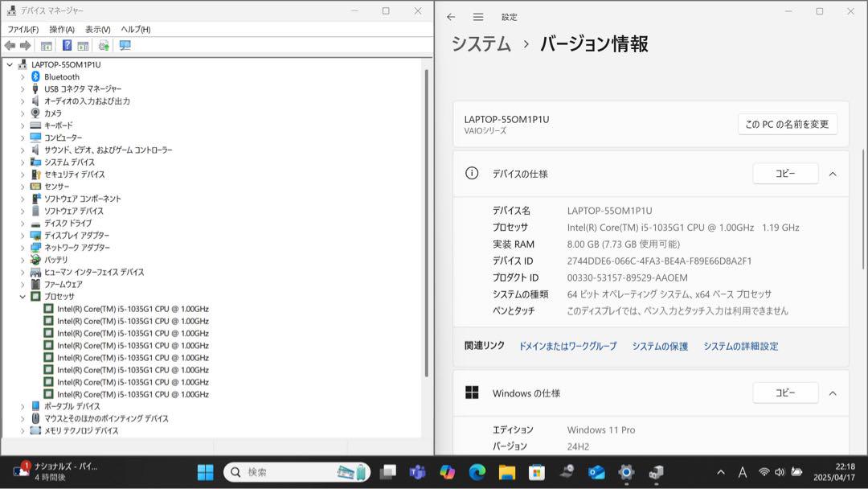Viewport: 868px width, 489px height.
Task: Select the キーボード category icon
Action: coord(35,125)
